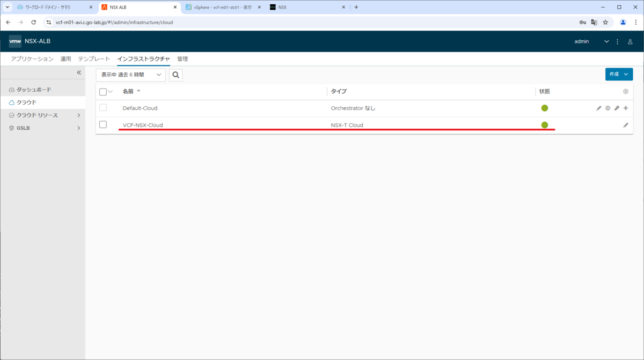Open the vertical three-dot menu in header
Image resolution: width=644 pixels, height=360 pixels.
[618, 41]
